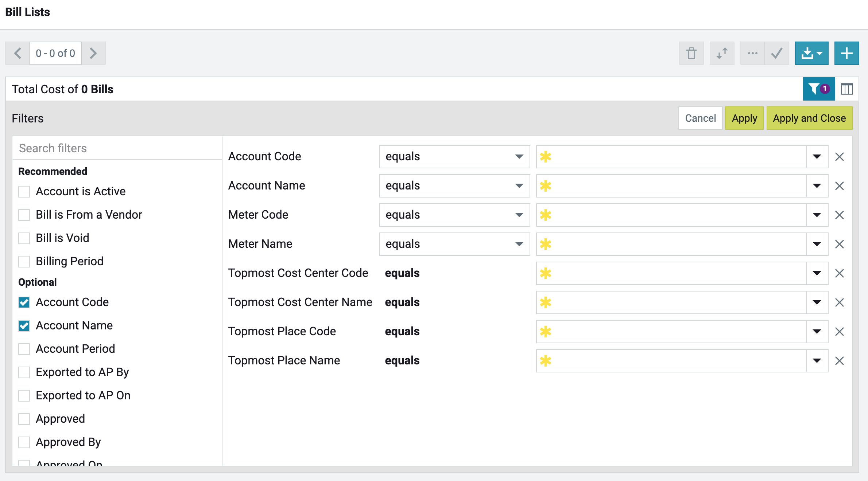Enable the "Account is Active" filter
The image size is (868, 481).
24,191
